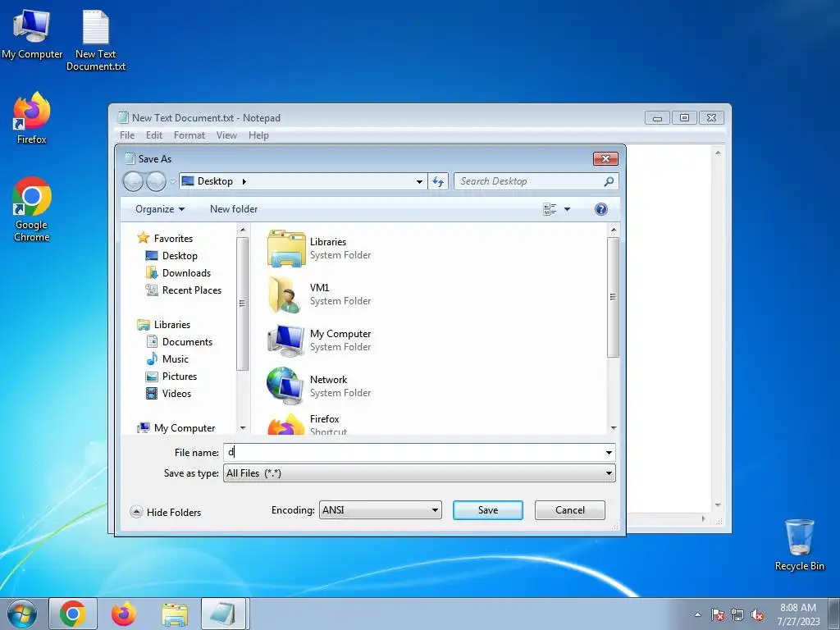Click the change view icon in dialog toolbar

(550, 209)
